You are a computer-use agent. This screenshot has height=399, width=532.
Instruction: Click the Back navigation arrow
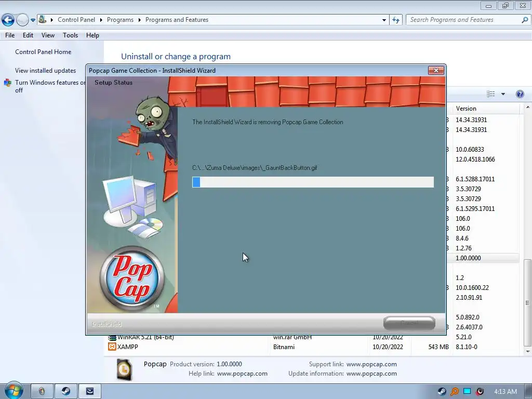tap(8, 20)
